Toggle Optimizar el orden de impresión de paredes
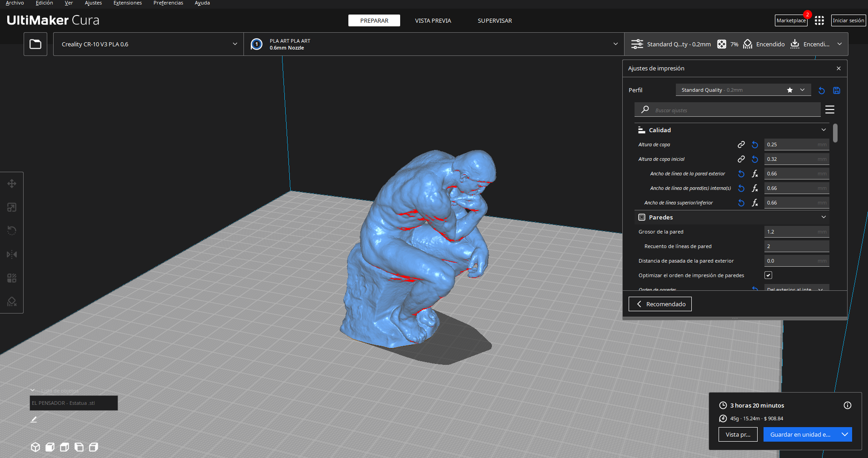Viewport: 868px width, 458px height. tap(768, 275)
